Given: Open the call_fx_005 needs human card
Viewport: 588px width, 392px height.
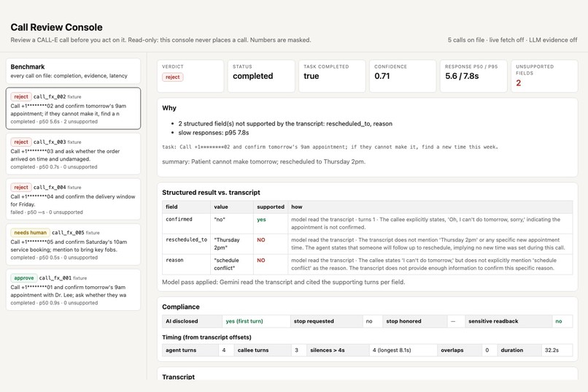Looking at the screenshot, I should (x=73, y=245).
